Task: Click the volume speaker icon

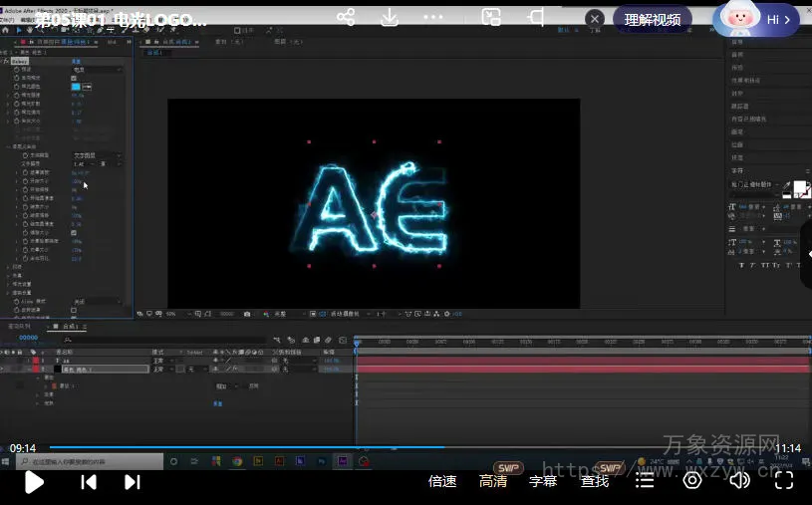Action: click(738, 481)
